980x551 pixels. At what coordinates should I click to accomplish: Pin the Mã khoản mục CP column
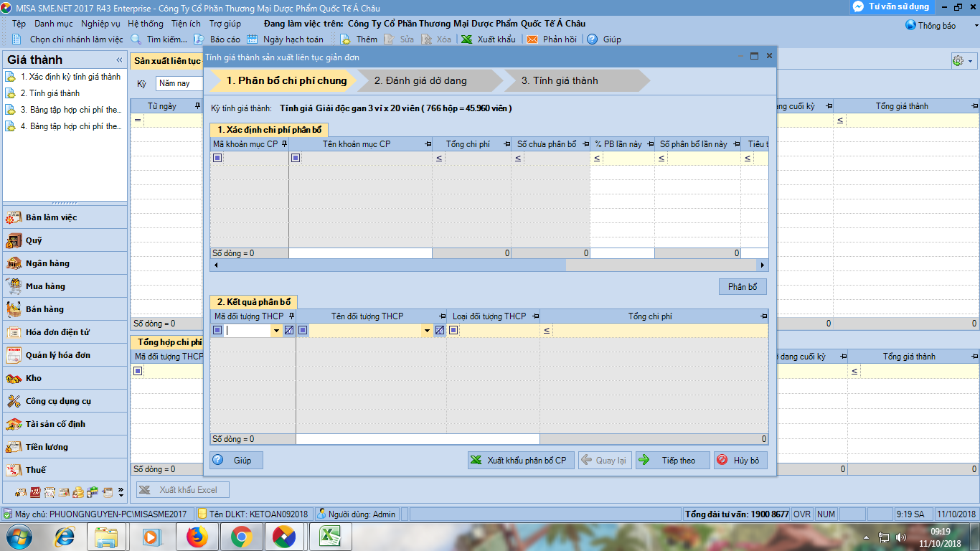click(x=284, y=144)
